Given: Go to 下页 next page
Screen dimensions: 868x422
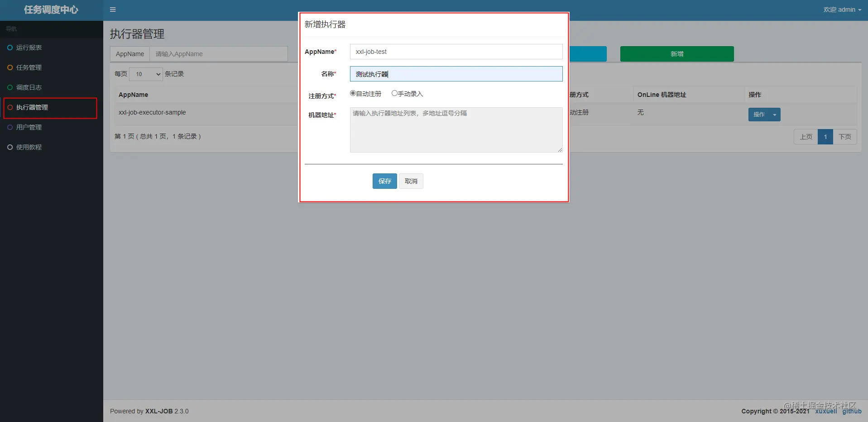Looking at the screenshot, I should pyautogui.click(x=845, y=137).
